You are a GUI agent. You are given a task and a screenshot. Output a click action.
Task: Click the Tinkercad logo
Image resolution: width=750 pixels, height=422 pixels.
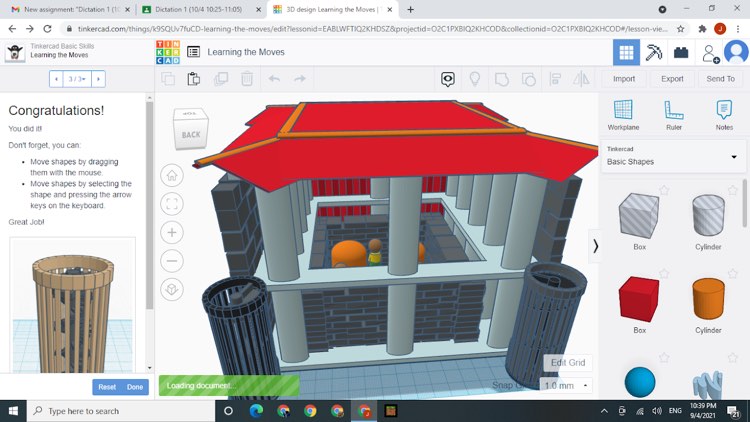click(x=168, y=52)
